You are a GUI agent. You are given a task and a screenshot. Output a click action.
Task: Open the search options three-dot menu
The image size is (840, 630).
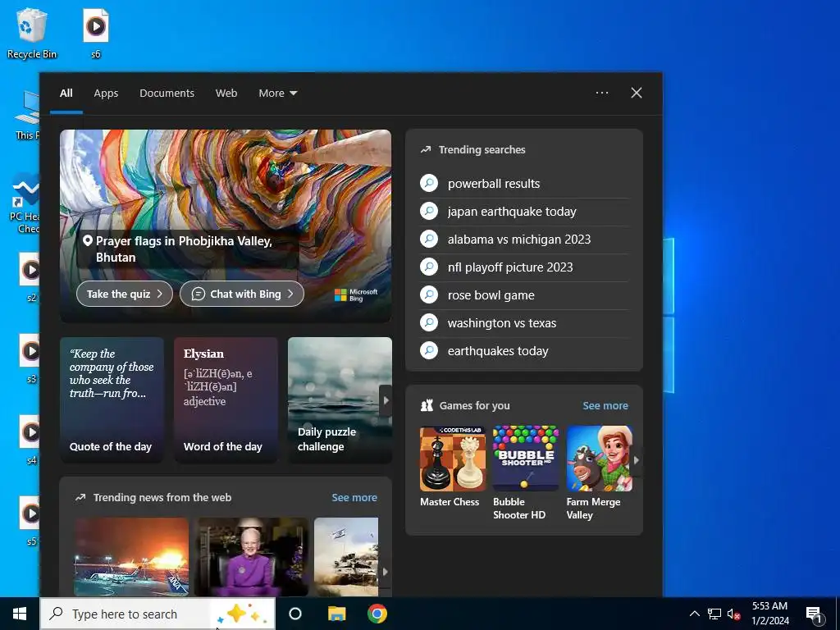click(602, 93)
